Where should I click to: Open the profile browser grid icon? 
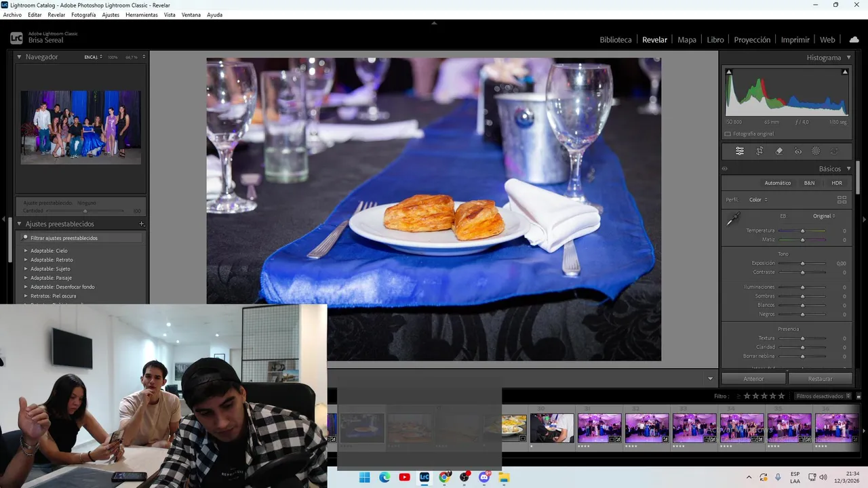842,200
